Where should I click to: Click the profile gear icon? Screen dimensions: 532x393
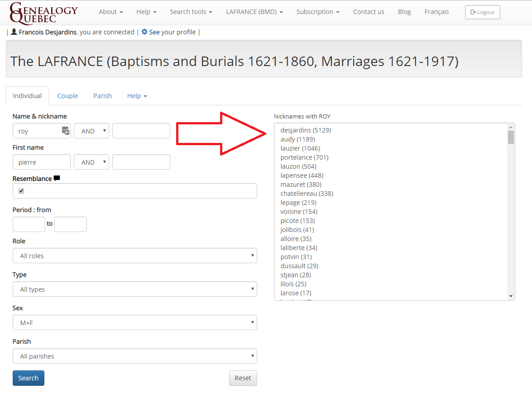tap(144, 32)
